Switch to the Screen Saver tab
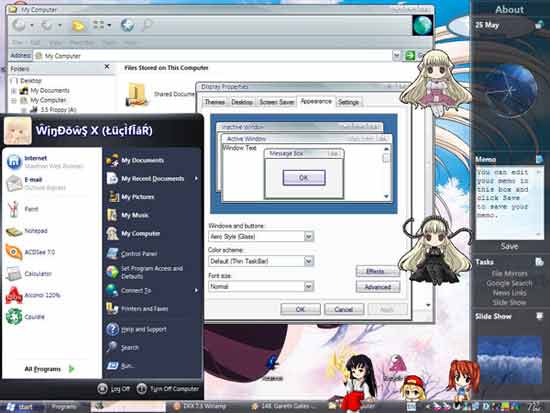Screen dimensions: 550x413 (277, 102)
